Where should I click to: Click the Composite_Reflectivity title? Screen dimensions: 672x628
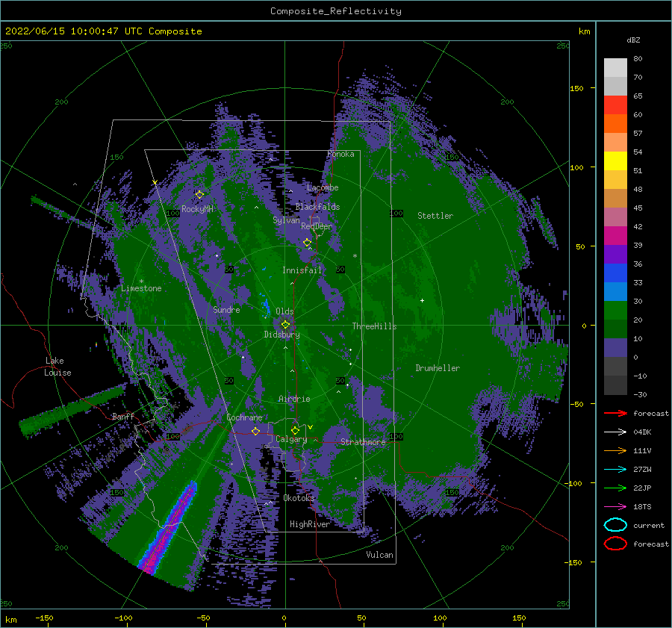click(x=335, y=11)
